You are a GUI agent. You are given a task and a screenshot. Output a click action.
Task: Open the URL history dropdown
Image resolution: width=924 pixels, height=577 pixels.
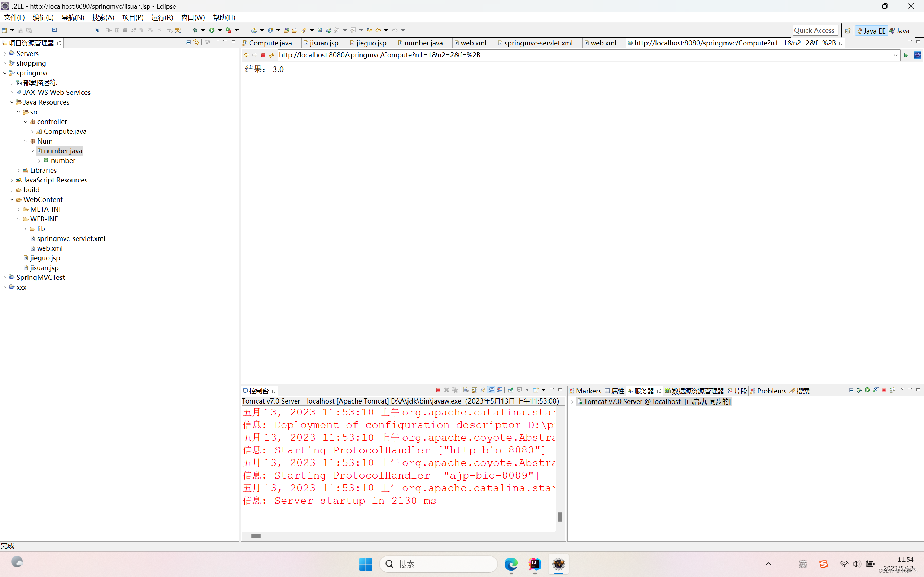[x=895, y=55]
